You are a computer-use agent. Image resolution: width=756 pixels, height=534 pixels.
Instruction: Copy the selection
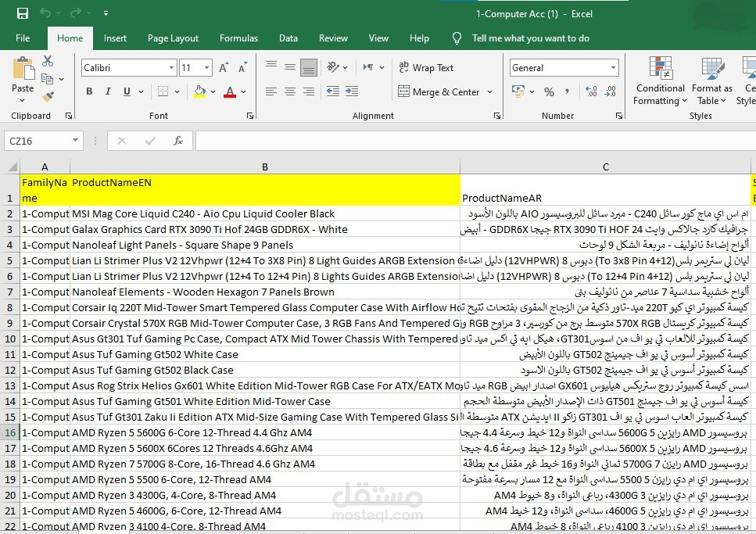47,79
